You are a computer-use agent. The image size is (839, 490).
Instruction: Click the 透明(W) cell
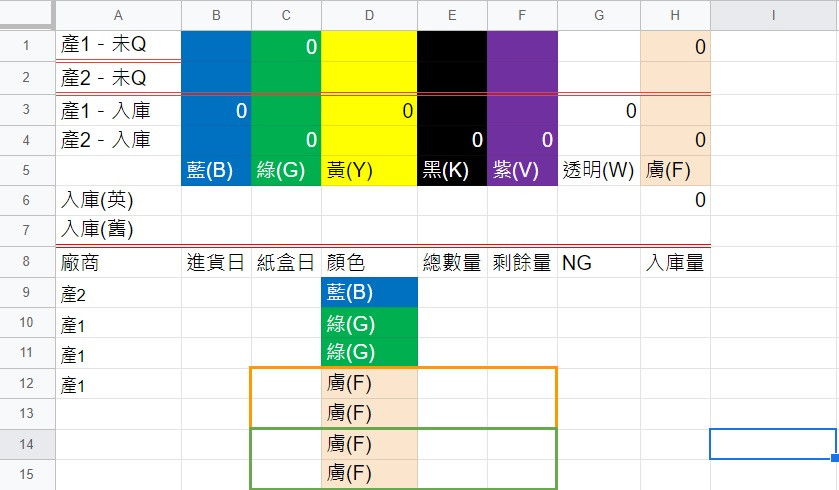point(599,171)
